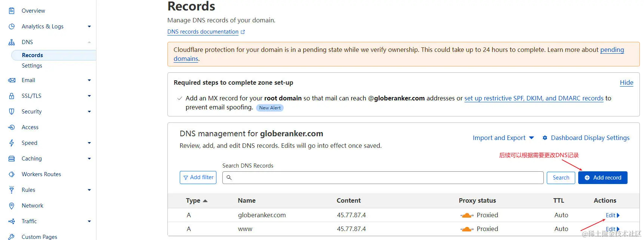Click the Caching drive icon
644x240 pixels.
[12, 159]
